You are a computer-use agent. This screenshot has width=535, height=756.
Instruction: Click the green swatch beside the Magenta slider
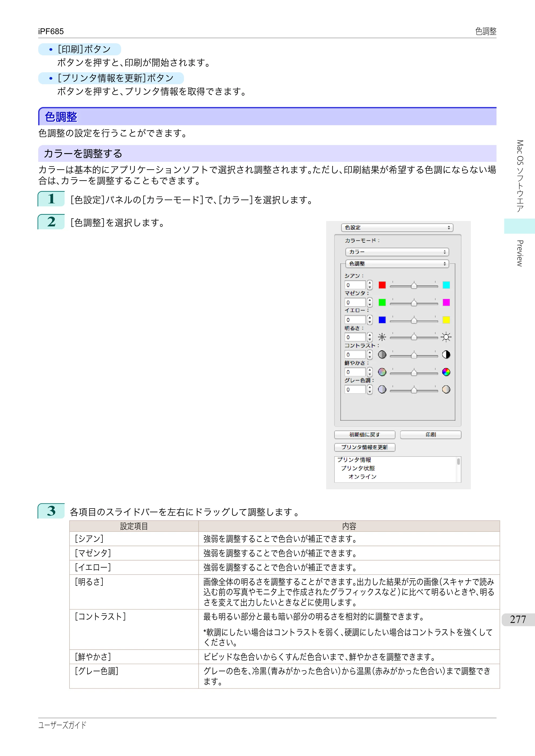point(382,303)
